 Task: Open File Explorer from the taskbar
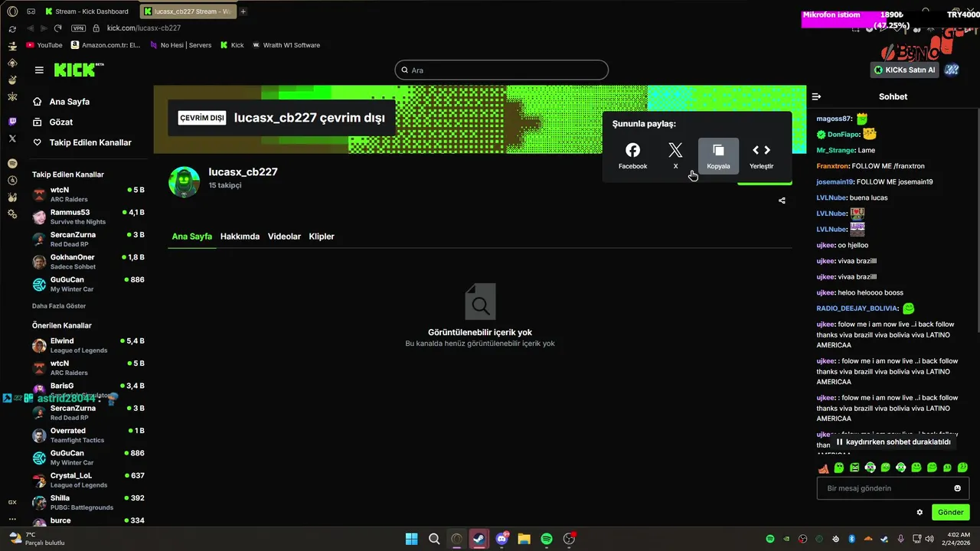tap(524, 539)
